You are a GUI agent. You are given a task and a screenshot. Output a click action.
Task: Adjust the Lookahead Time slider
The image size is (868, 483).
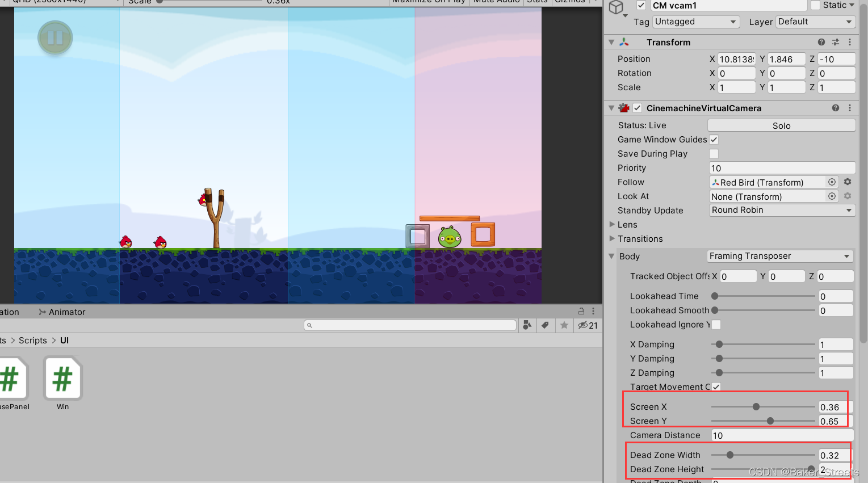click(763, 296)
